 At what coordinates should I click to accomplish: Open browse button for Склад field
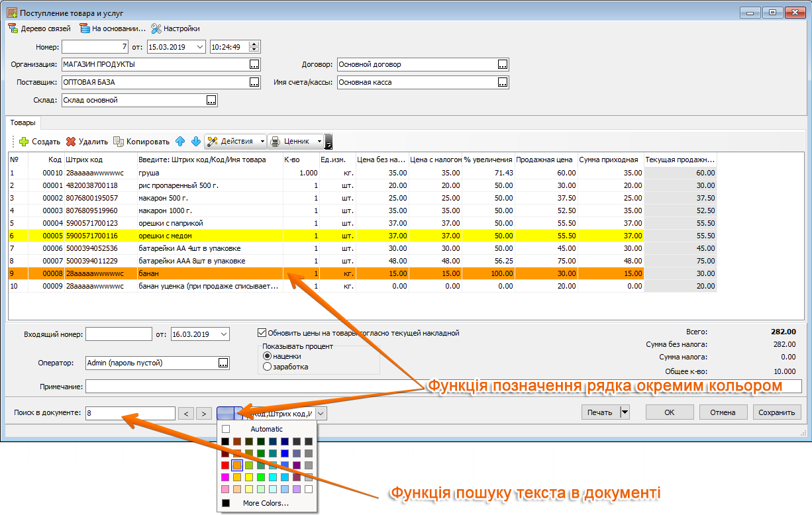point(211,100)
